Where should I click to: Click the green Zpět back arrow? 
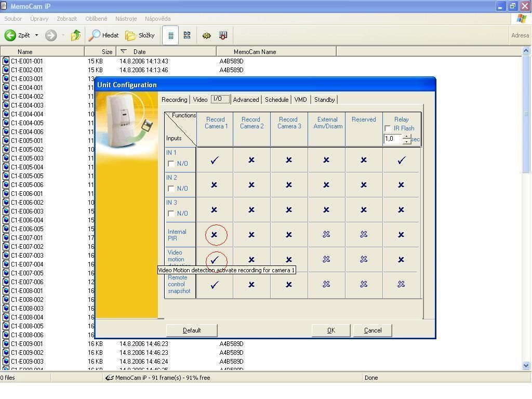point(10,35)
